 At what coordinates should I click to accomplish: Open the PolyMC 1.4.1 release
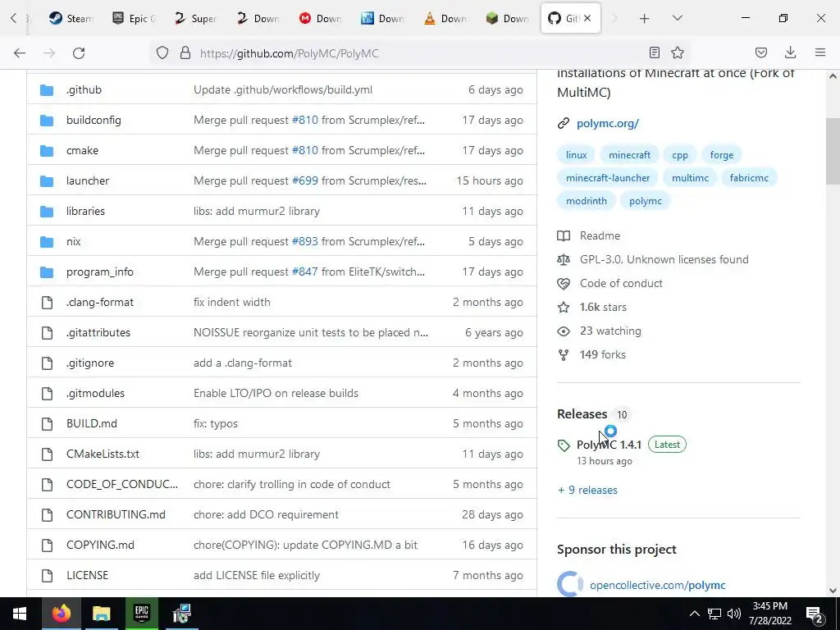click(x=609, y=445)
